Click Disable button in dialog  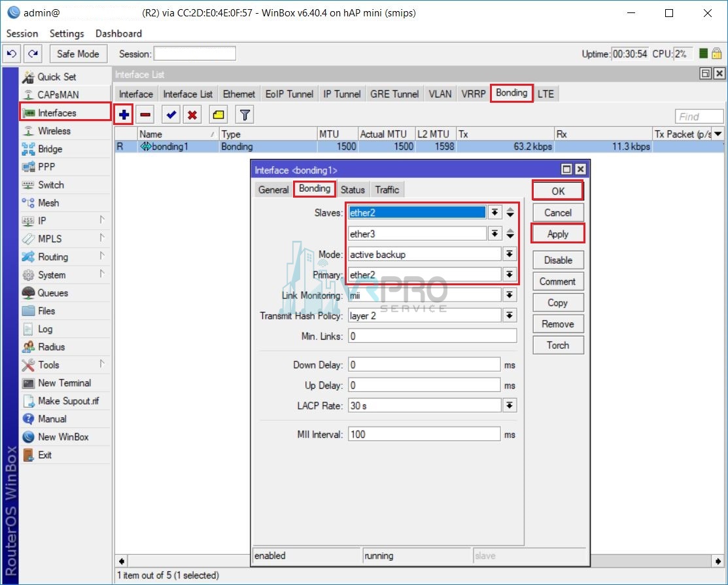(x=557, y=260)
